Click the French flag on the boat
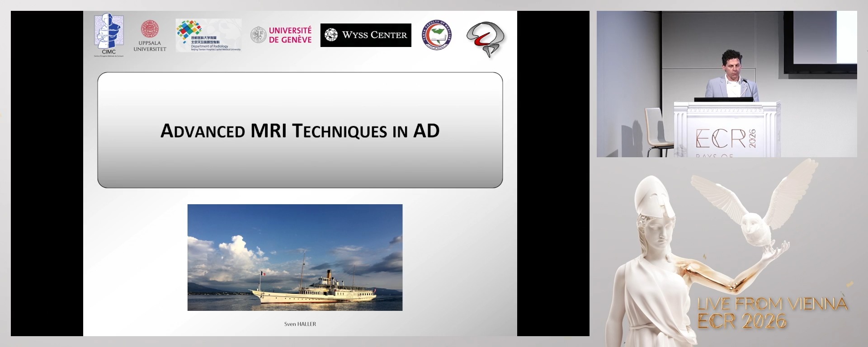The height and width of the screenshot is (347, 868). pyautogui.click(x=262, y=273)
